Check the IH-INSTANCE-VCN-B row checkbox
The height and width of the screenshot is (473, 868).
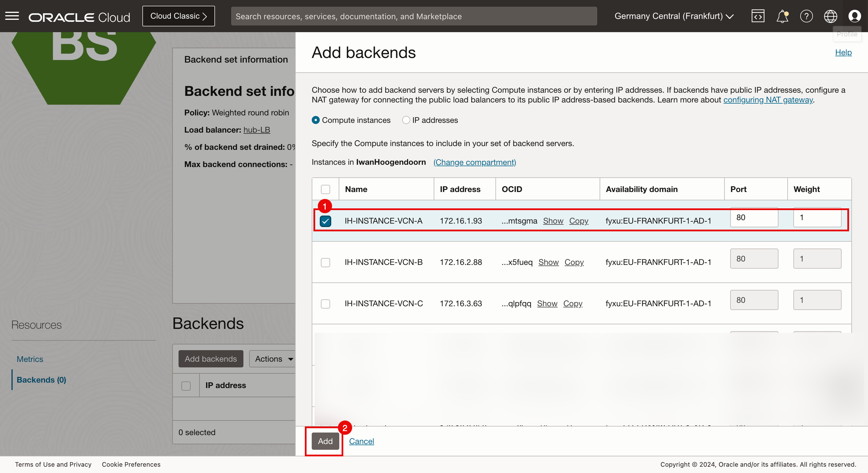click(325, 262)
